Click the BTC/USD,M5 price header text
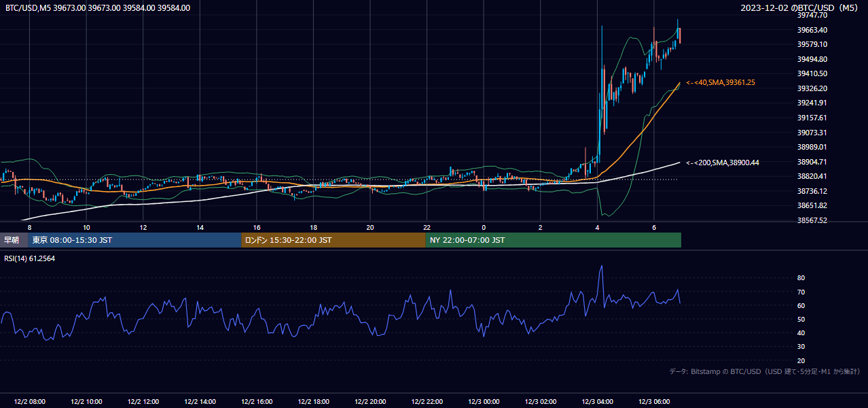Screen dimensions: 868x408 (x=98, y=8)
